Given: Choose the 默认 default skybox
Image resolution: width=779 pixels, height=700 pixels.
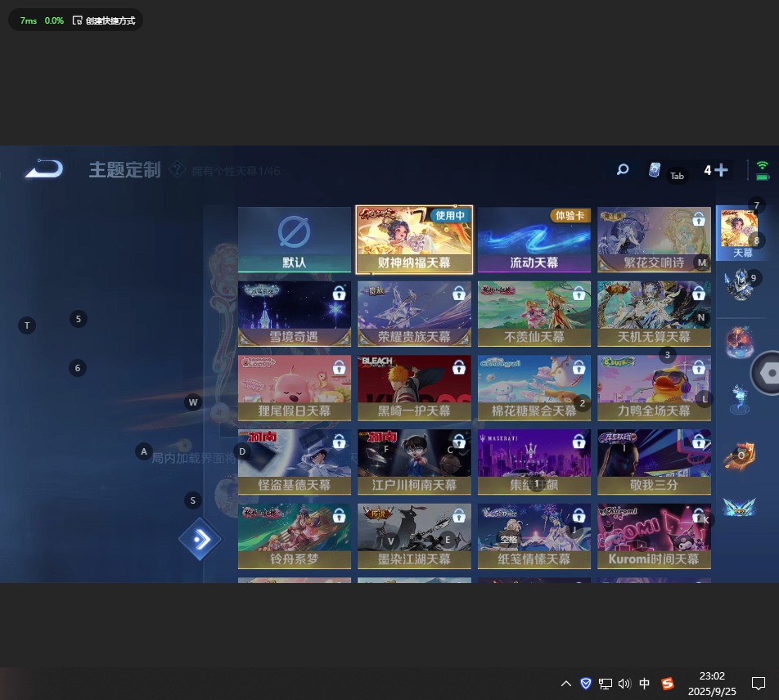Looking at the screenshot, I should pos(295,240).
